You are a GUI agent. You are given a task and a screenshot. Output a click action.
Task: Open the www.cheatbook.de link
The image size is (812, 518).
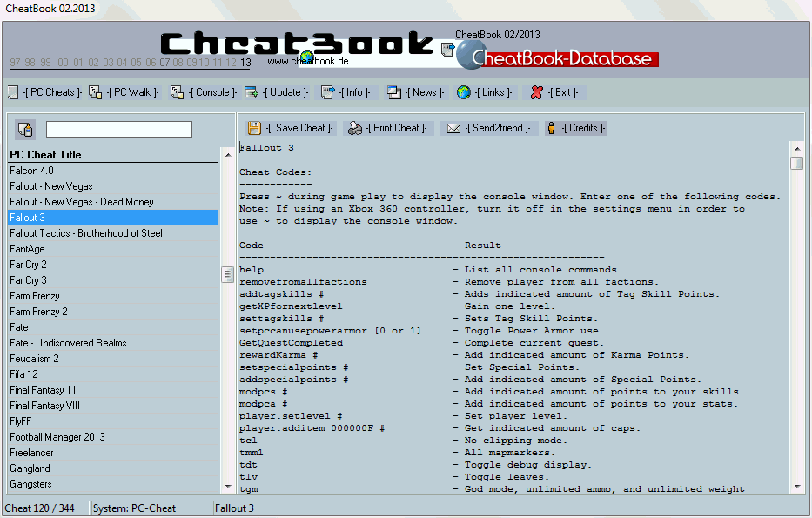click(308, 61)
